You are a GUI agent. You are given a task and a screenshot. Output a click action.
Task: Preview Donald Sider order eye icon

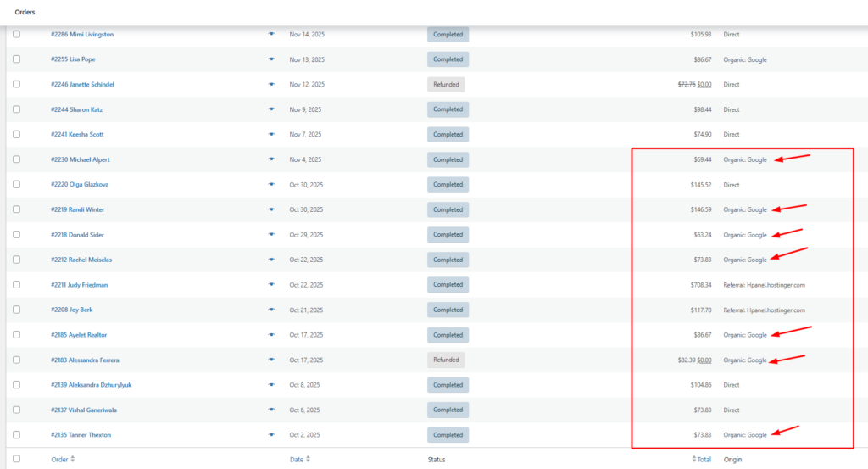[x=271, y=234]
